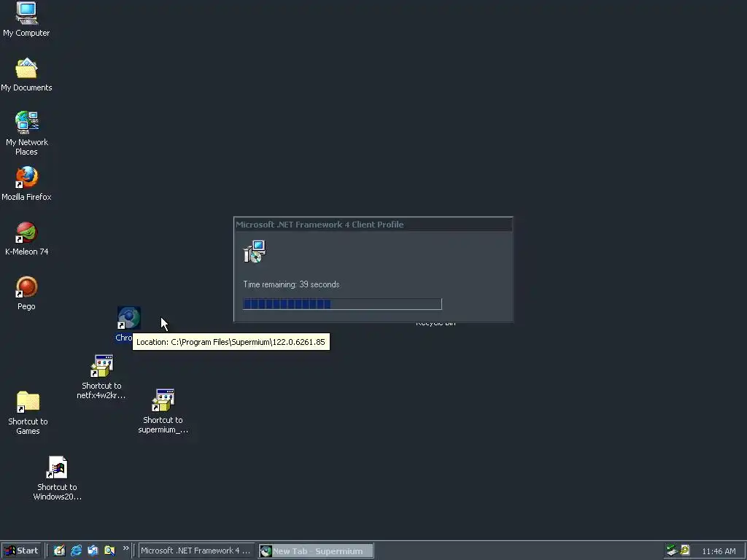The width and height of the screenshot is (747, 560).
Task: Select the Shortcut to Games folder
Action: tap(28, 402)
